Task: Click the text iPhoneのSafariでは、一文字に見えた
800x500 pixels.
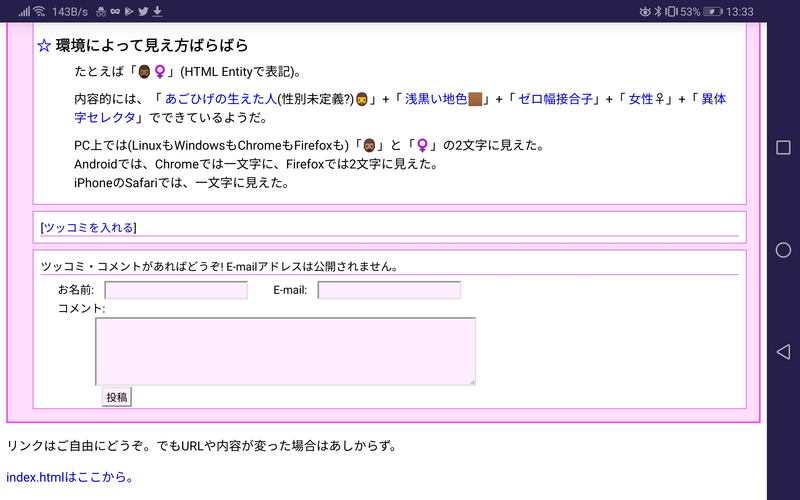Action: pos(181,183)
